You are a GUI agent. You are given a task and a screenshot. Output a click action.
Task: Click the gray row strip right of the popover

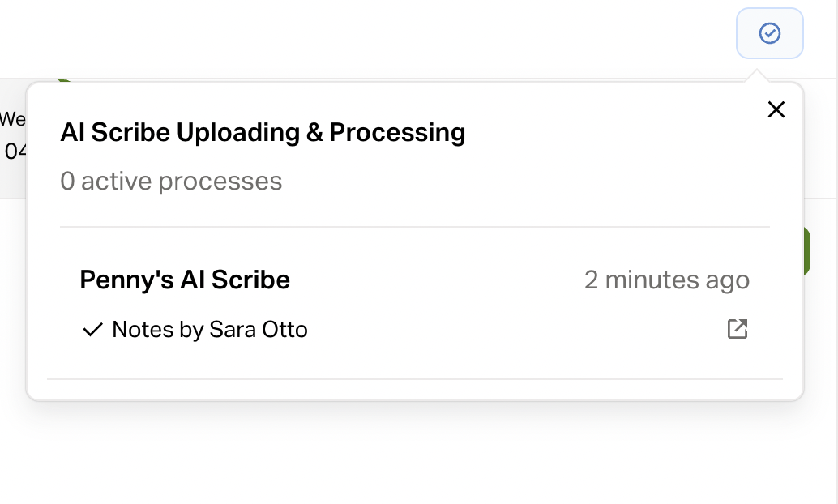click(820, 138)
